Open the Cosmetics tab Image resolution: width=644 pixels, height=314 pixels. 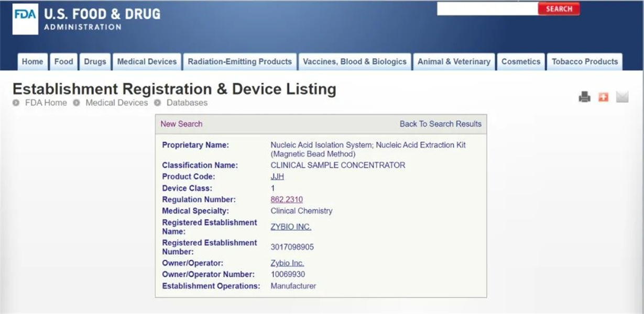click(x=520, y=62)
